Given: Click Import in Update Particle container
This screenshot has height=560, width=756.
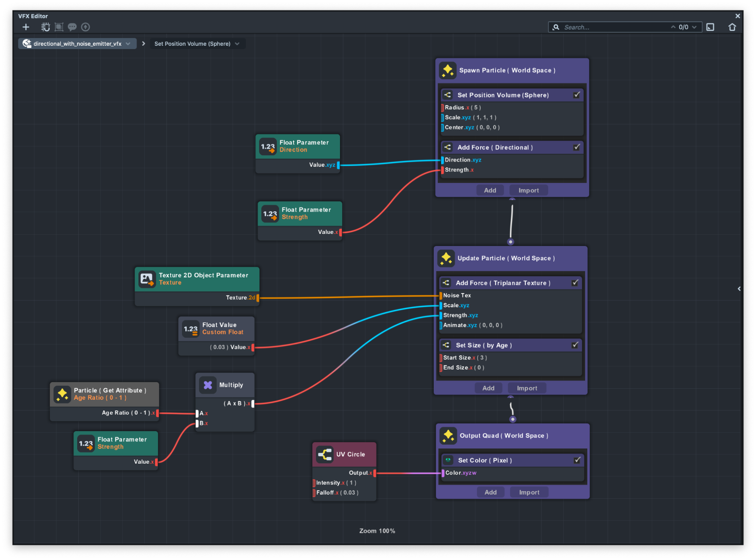Looking at the screenshot, I should pos(527,388).
